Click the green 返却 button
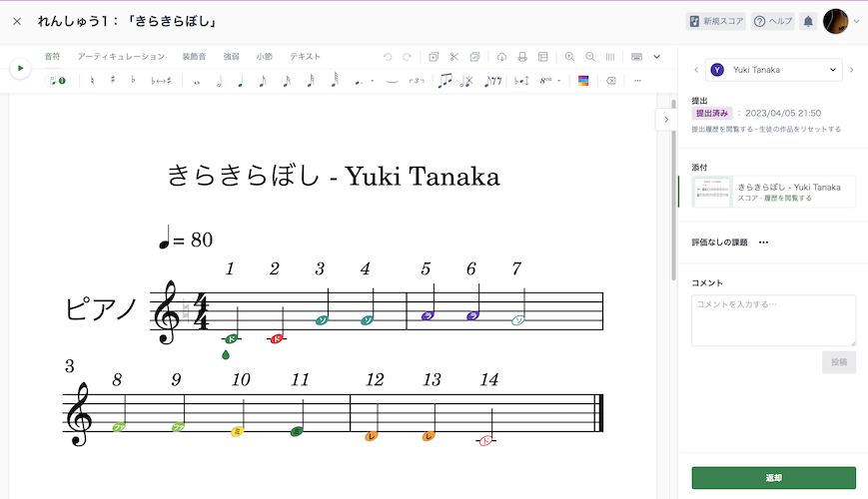The height and width of the screenshot is (499, 868). 773,478
